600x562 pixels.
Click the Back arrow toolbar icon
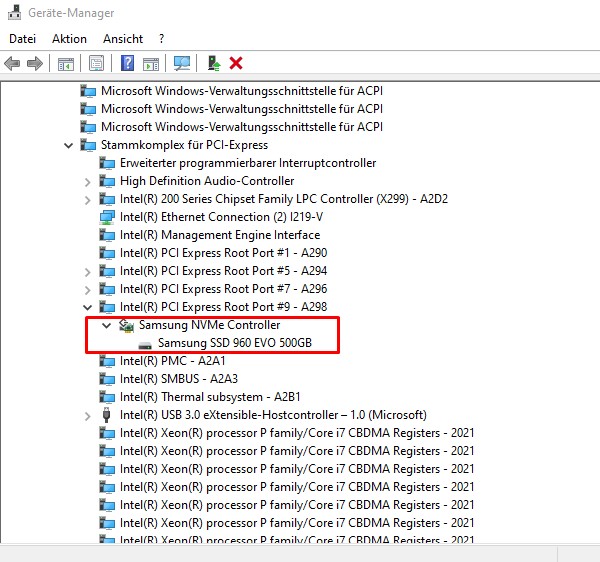coord(12,63)
